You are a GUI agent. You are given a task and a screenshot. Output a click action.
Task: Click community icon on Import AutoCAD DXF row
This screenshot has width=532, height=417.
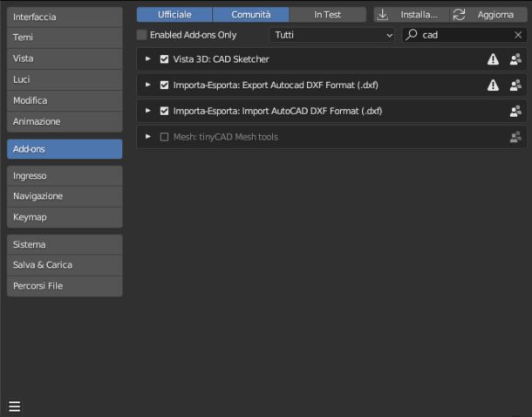pos(515,112)
